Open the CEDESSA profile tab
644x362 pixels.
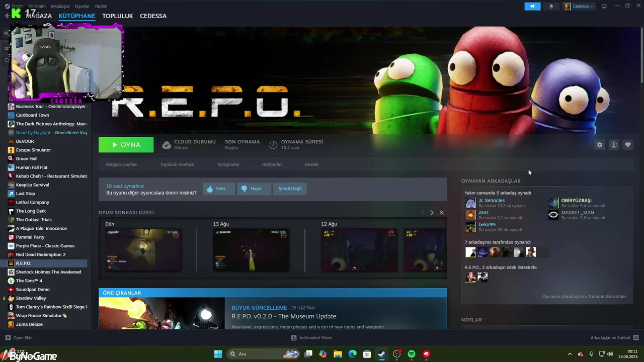click(x=153, y=16)
